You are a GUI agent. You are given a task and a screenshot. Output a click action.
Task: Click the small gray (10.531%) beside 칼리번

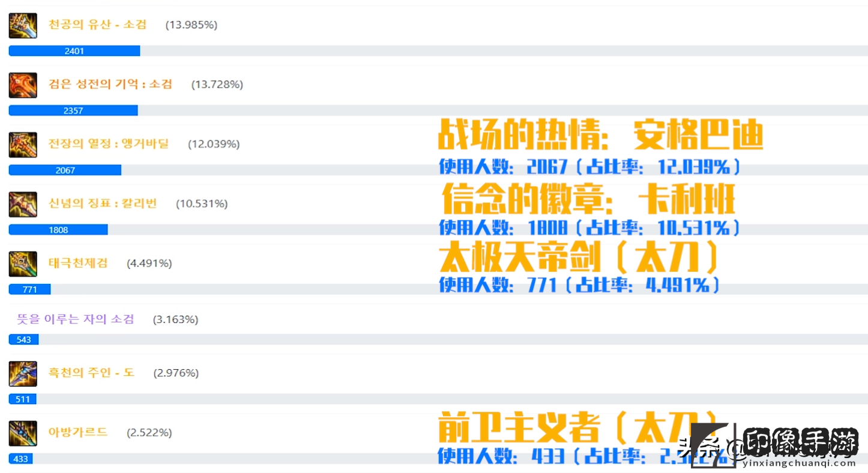click(x=202, y=203)
